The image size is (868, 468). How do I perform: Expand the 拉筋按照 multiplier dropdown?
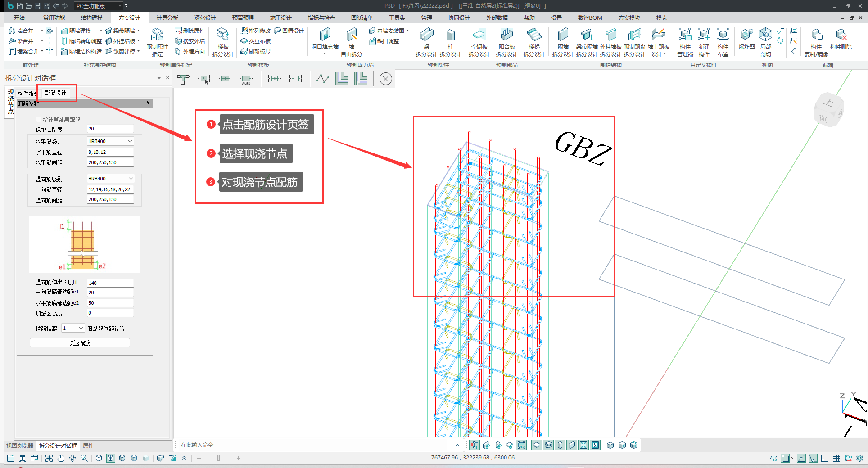(81, 328)
